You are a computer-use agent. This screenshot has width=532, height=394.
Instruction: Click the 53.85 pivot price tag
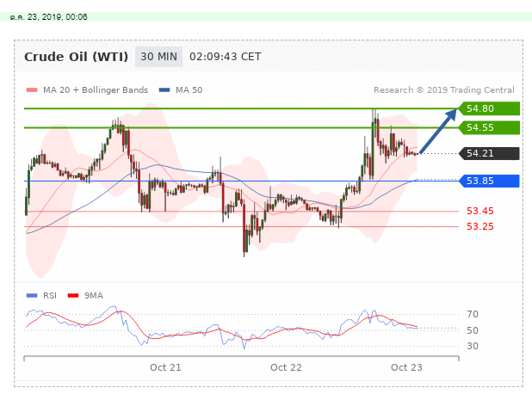coord(489,181)
